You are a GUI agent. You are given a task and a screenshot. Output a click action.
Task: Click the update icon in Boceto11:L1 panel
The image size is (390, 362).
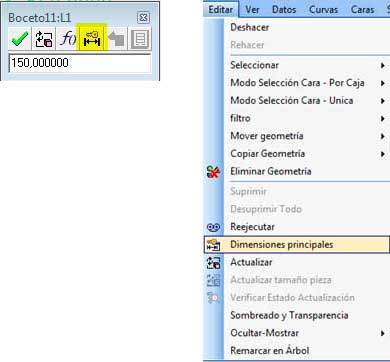[44, 39]
